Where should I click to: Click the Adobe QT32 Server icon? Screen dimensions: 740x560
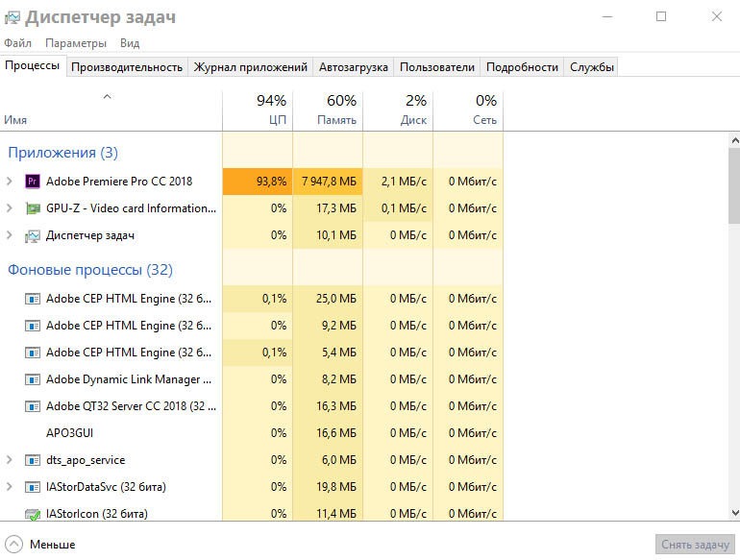pos(32,406)
